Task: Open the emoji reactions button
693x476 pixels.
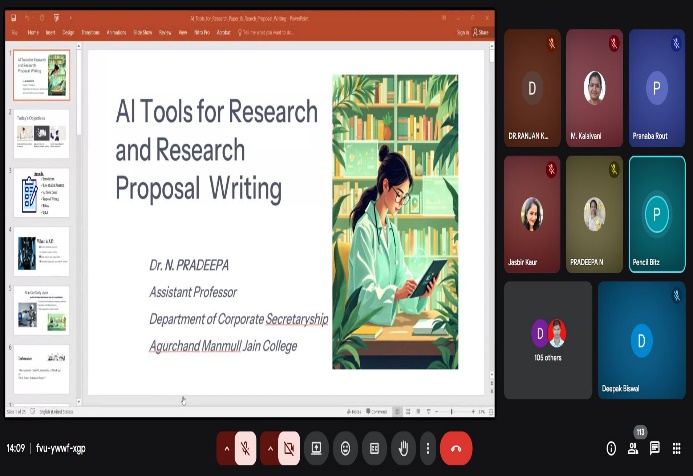Action: (346, 449)
